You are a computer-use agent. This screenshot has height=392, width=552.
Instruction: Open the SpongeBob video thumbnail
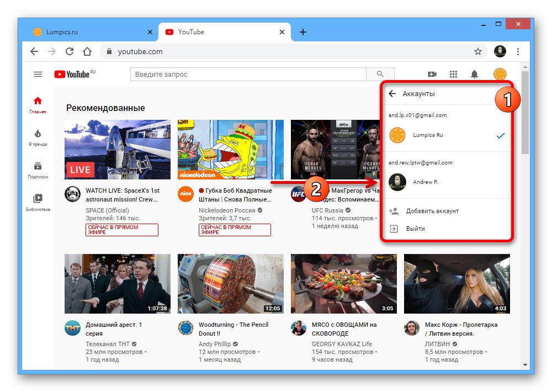[231, 149]
